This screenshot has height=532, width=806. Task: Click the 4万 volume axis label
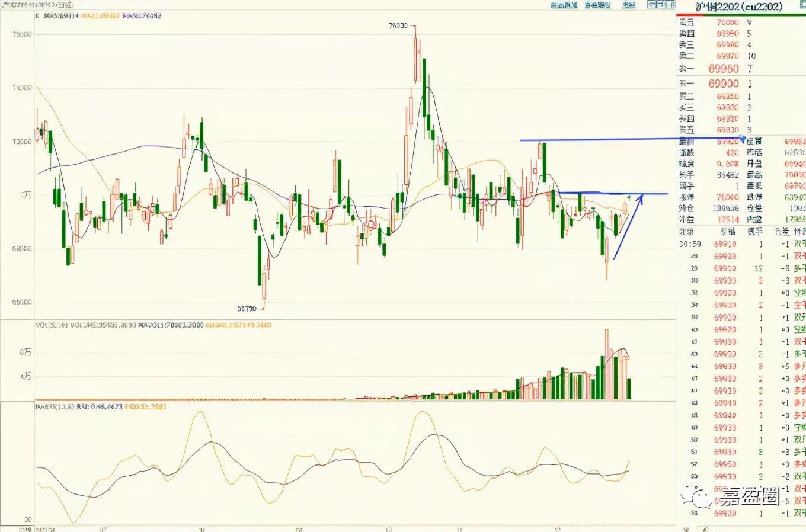pyautogui.click(x=25, y=376)
